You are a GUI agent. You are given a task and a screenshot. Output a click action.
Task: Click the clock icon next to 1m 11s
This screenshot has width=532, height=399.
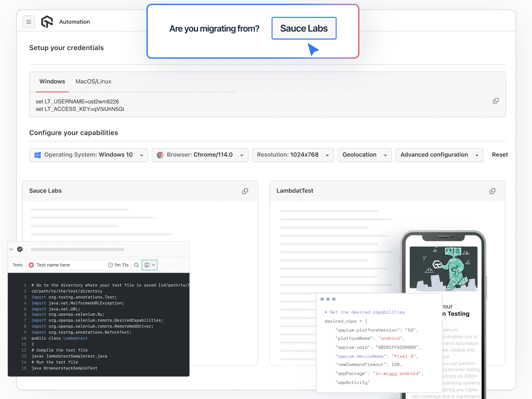(111, 265)
